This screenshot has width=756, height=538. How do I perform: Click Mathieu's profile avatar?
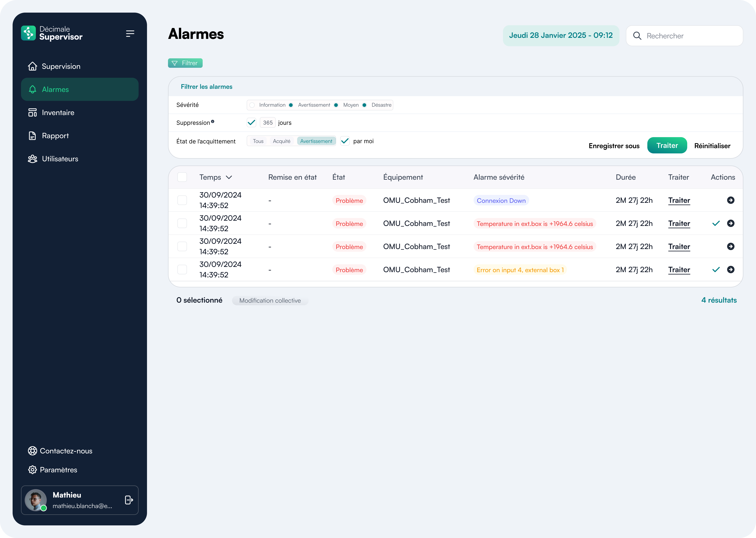[36, 500]
